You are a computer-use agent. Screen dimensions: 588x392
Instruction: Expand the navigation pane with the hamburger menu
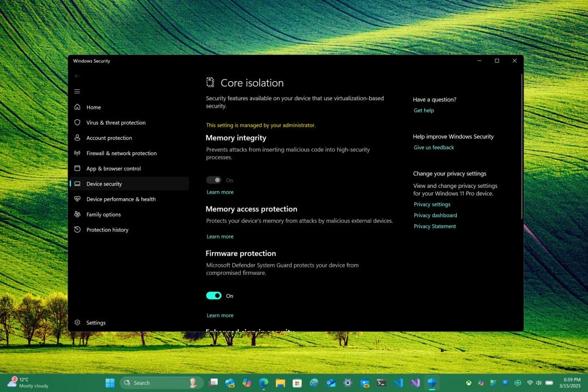click(x=77, y=91)
